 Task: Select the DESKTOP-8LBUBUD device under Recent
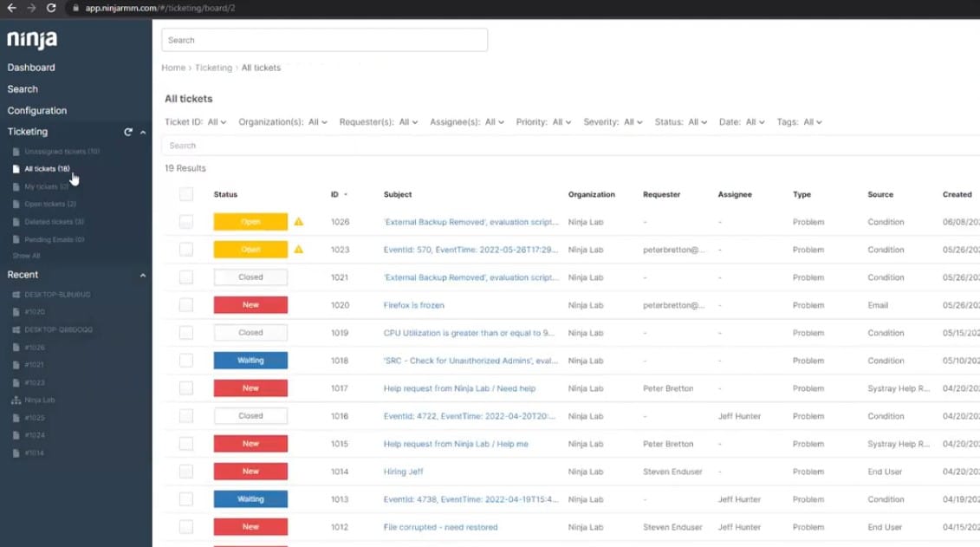pos(52,294)
